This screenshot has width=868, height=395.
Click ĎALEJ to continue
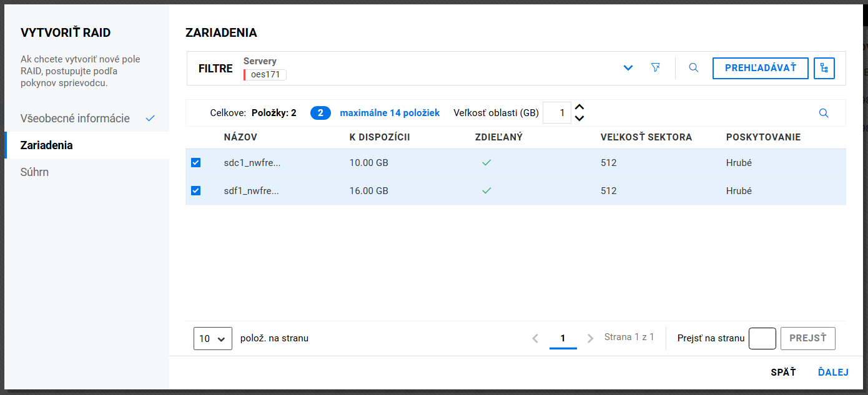click(833, 373)
